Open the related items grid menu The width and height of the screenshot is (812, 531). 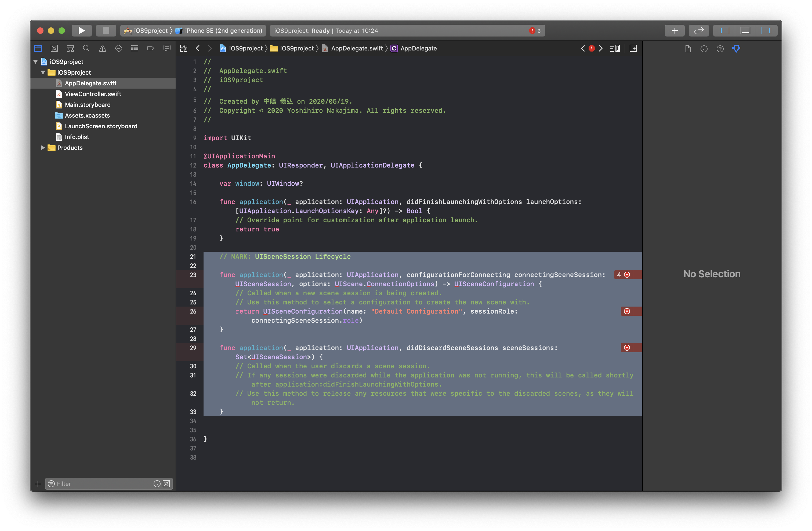tap(184, 48)
